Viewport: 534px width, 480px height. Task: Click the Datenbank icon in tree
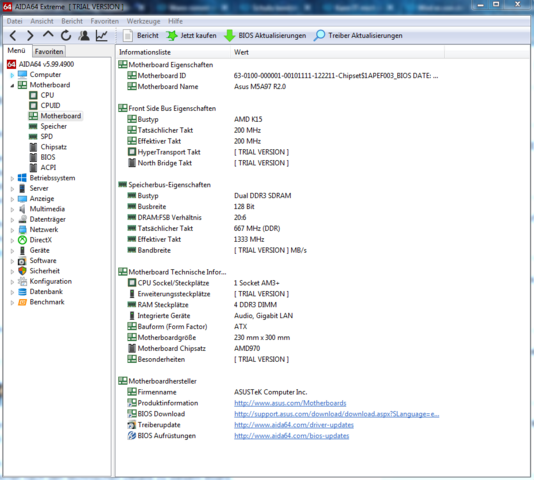click(22, 292)
